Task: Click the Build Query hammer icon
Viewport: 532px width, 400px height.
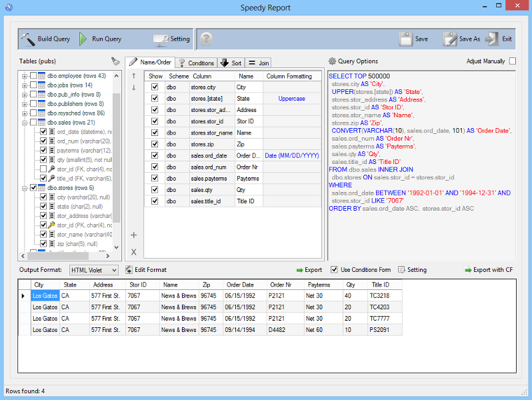Action: (x=28, y=39)
